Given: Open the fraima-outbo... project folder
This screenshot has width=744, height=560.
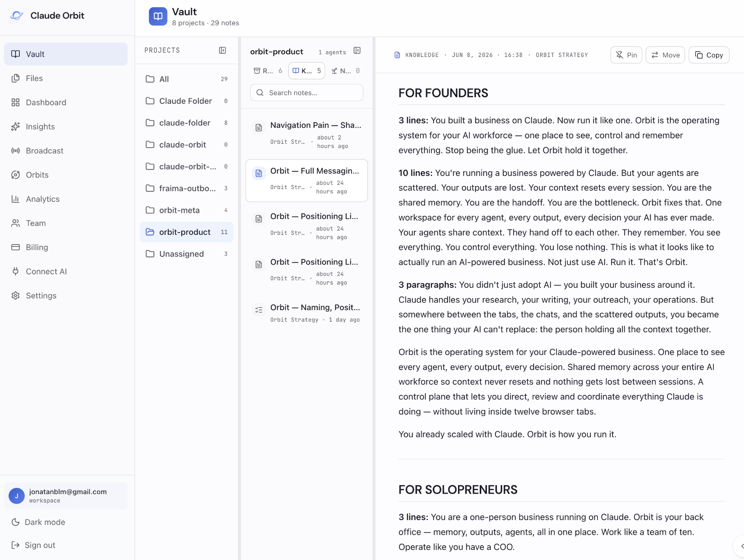Looking at the screenshot, I should coord(186,188).
